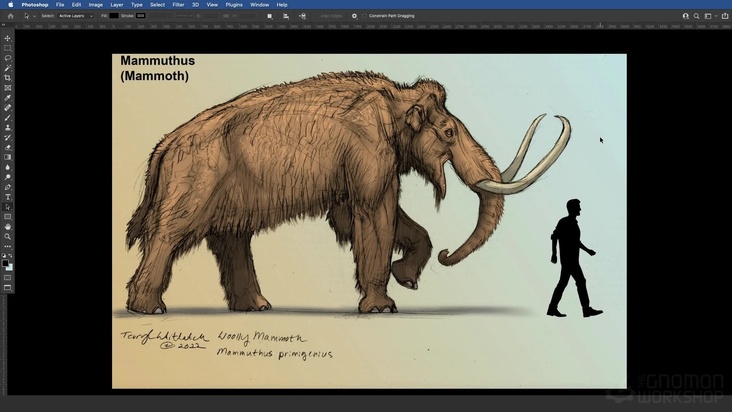Open the workspace layout switcher icon
This screenshot has width=732, height=412.
coord(708,16)
